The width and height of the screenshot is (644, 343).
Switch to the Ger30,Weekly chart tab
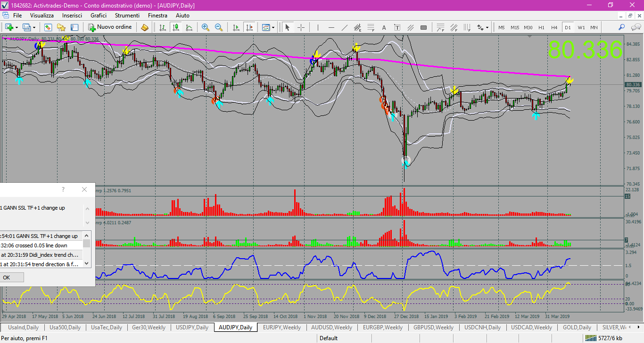pos(149,327)
